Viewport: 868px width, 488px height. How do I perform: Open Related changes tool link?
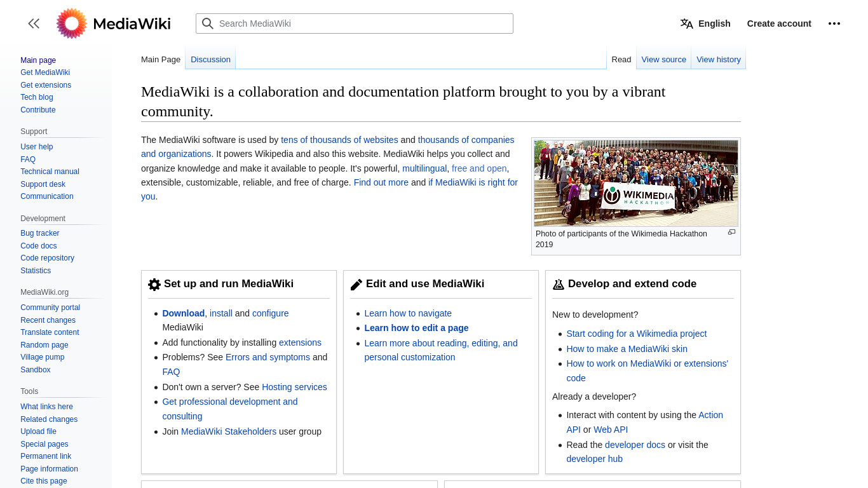pos(49,419)
